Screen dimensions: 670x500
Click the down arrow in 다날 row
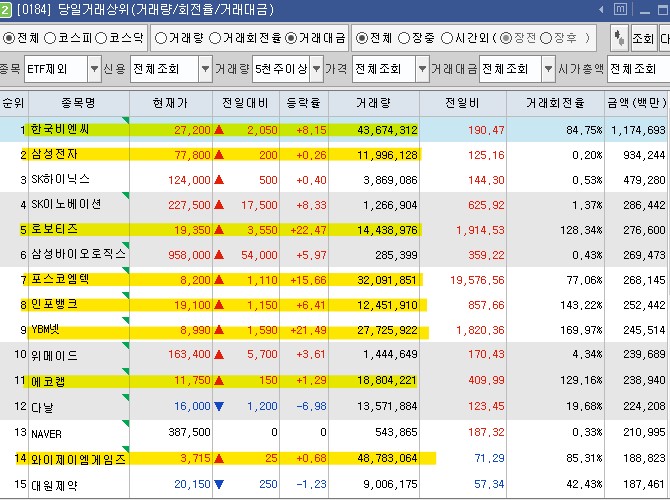pos(219,406)
